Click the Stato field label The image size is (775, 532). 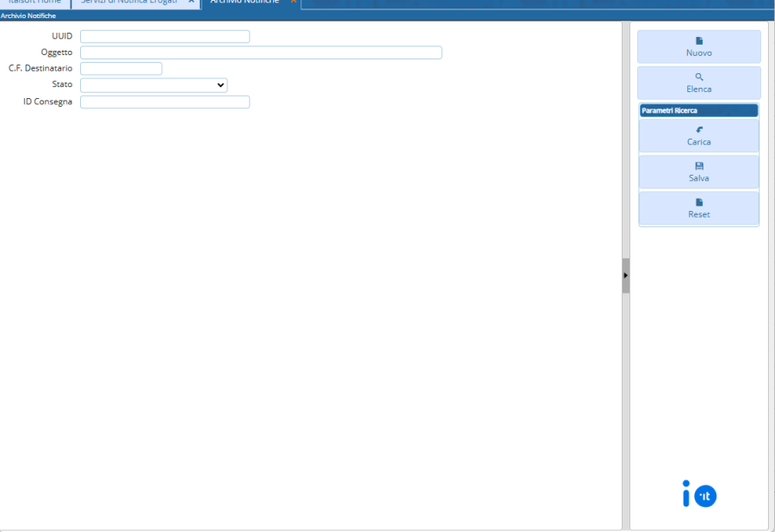62,85
